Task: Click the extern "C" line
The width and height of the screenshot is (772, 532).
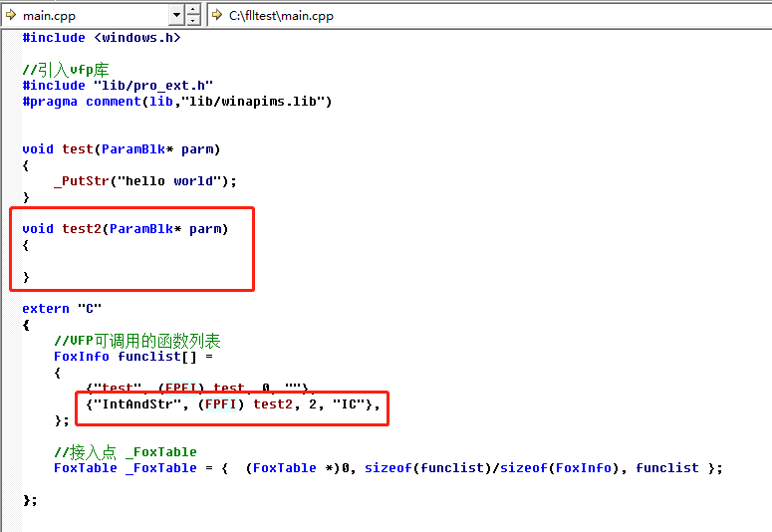Action: [62, 309]
